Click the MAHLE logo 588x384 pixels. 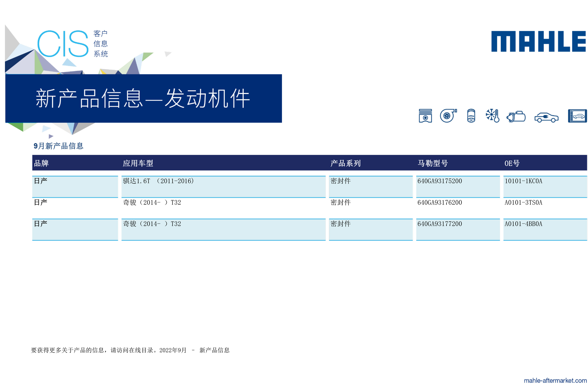click(x=538, y=41)
